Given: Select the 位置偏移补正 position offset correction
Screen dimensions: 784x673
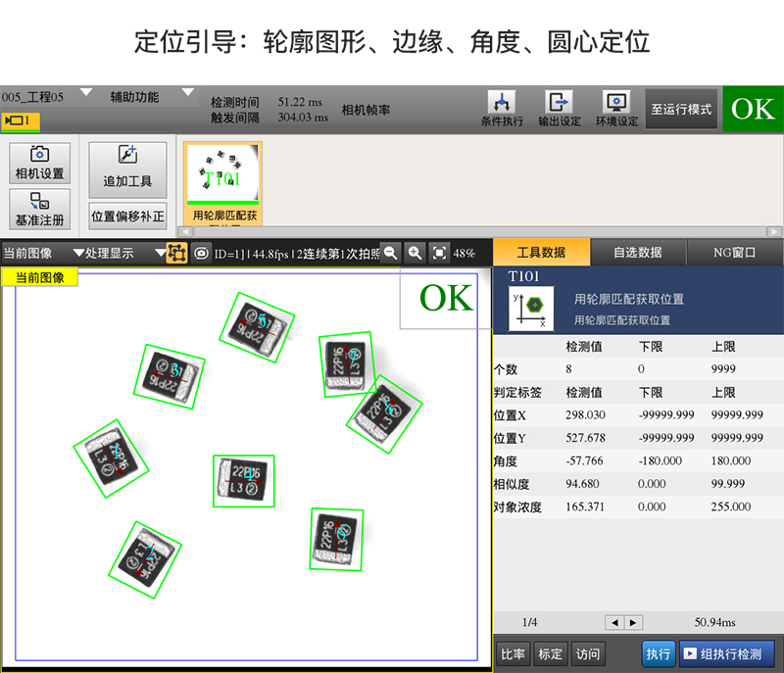Looking at the screenshot, I should 125,214.
